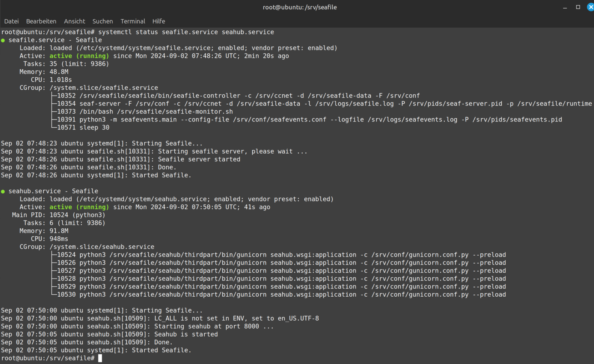Click the "Main PID: 10524 (python3)" line
Viewport: 594px width, 364px height.
(x=58, y=215)
